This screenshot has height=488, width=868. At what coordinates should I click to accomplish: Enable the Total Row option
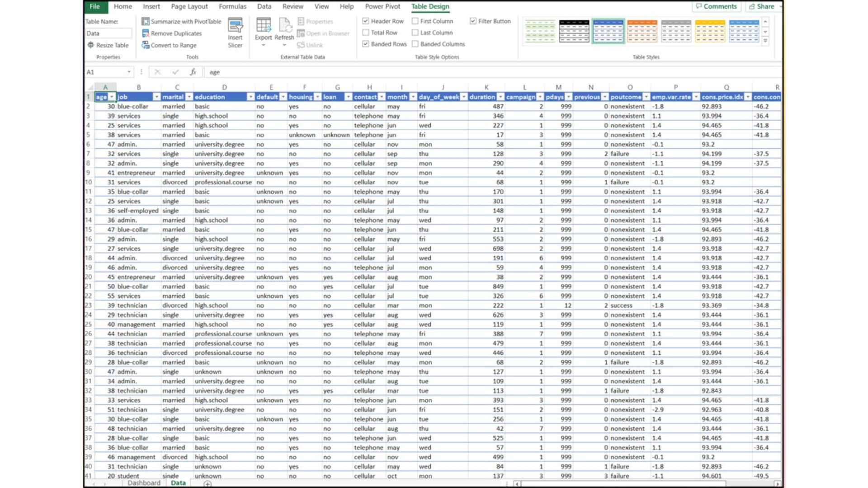(366, 32)
